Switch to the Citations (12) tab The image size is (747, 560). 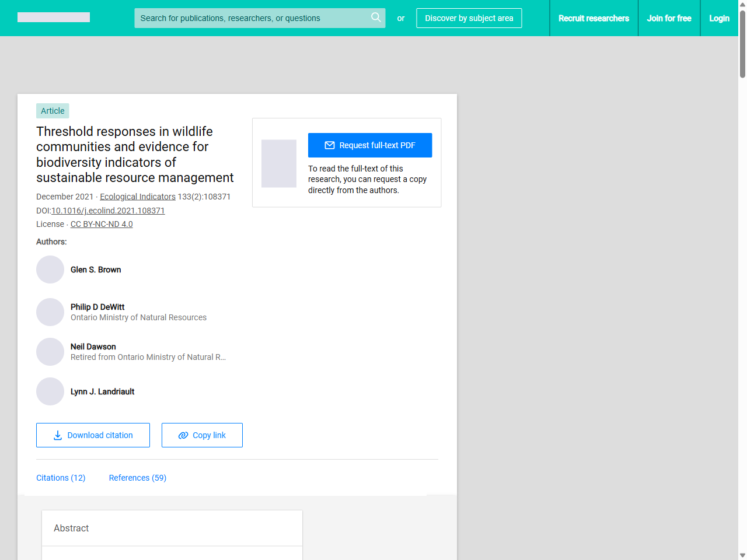pyautogui.click(x=61, y=478)
